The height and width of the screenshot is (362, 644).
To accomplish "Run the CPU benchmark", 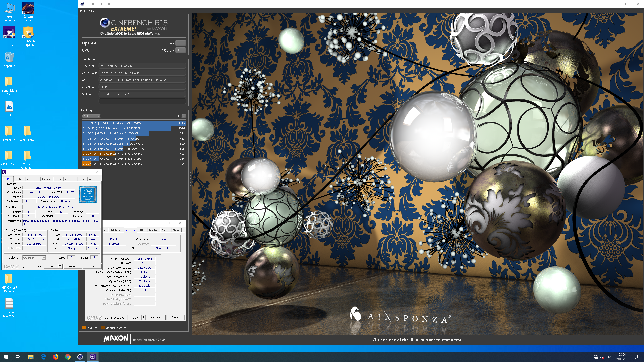I will click(x=180, y=50).
